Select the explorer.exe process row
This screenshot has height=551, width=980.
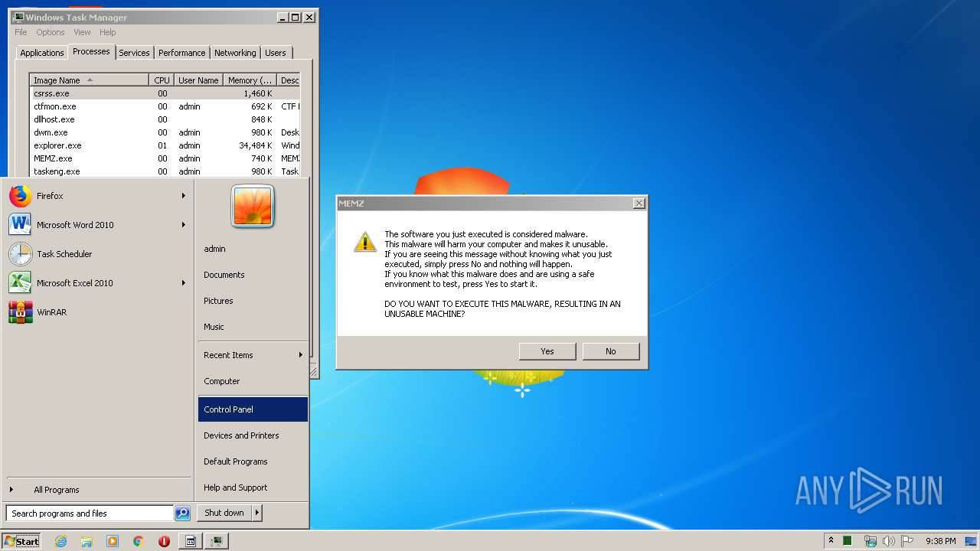[x=165, y=145]
